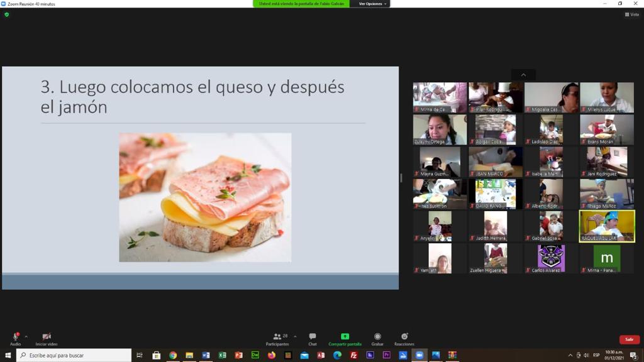Image resolution: width=644 pixels, height=362 pixels.
Task: Open the Reacciones menu
Action: point(404,339)
